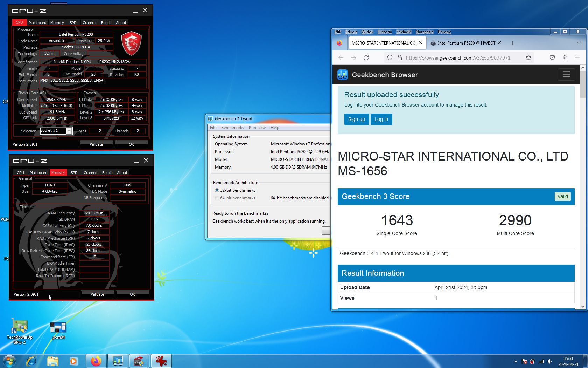Open Mainboard tab in upper CPU-Z
588x368 pixels.
click(37, 23)
